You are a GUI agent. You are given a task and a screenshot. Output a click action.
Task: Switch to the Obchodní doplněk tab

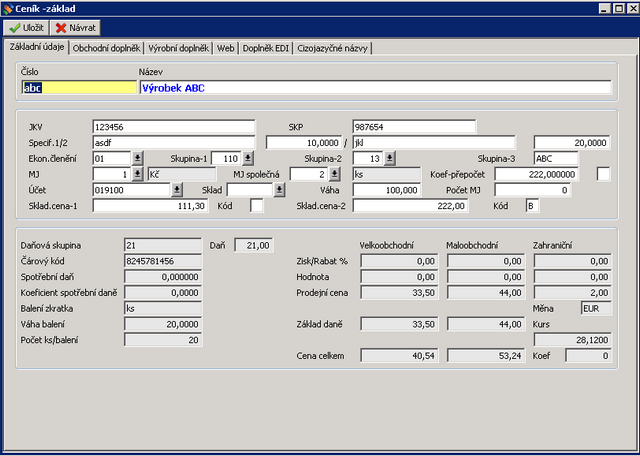click(x=105, y=47)
